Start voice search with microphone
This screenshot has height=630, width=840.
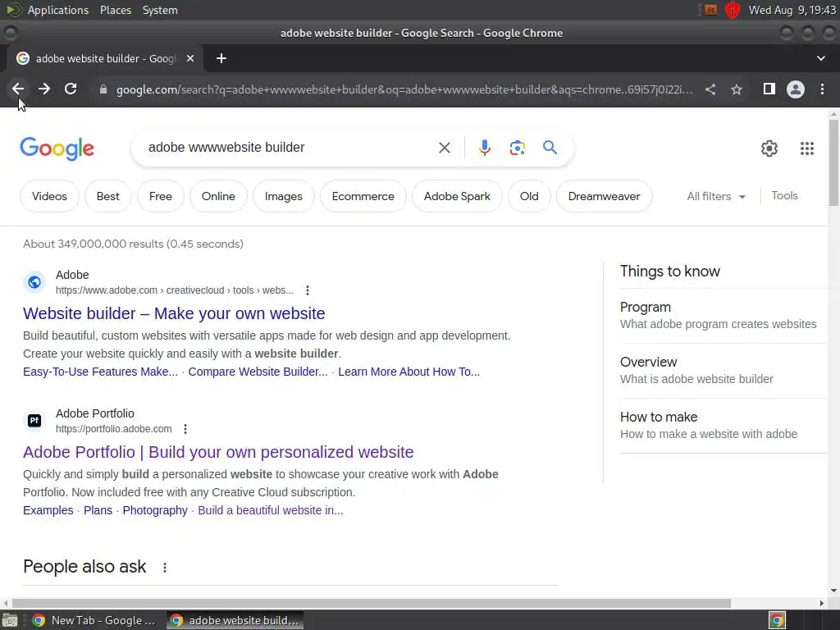484,148
